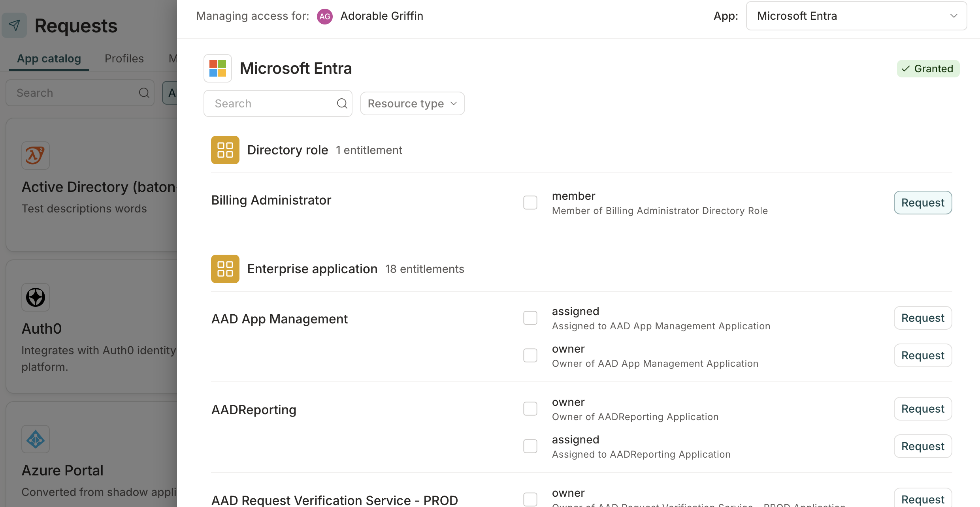Click the 1 entitlement count label
This screenshot has width=980, height=507.
point(369,150)
